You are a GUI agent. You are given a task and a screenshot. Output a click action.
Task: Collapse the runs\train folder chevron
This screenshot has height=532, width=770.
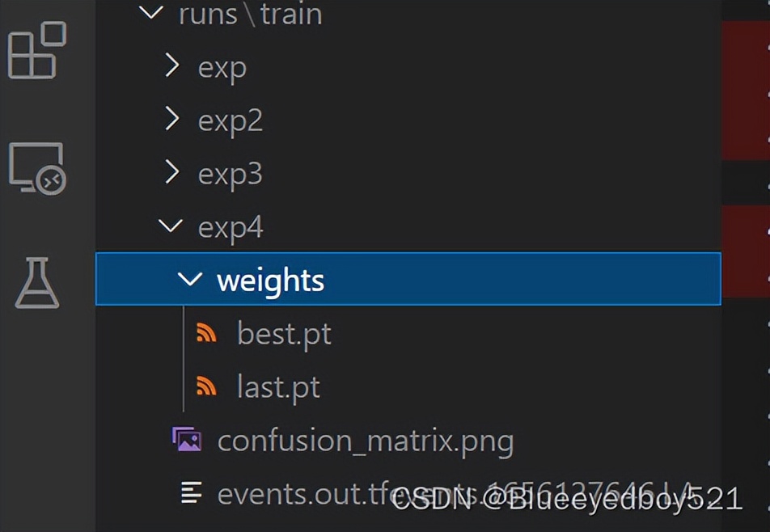coord(151,14)
